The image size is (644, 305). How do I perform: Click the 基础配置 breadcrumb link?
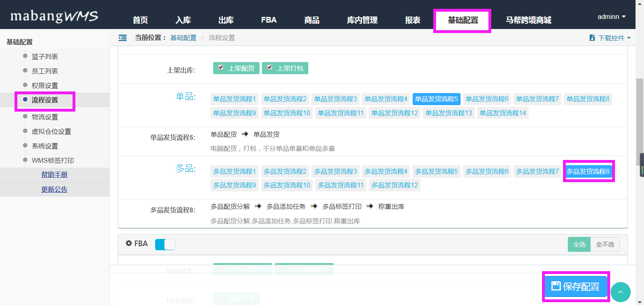pos(183,38)
